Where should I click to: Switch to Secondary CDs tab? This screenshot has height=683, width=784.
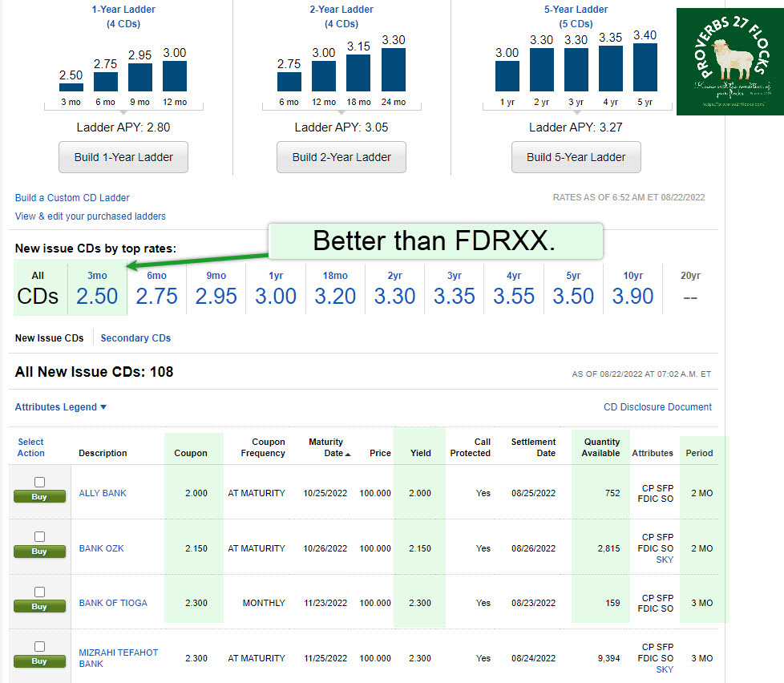point(135,338)
